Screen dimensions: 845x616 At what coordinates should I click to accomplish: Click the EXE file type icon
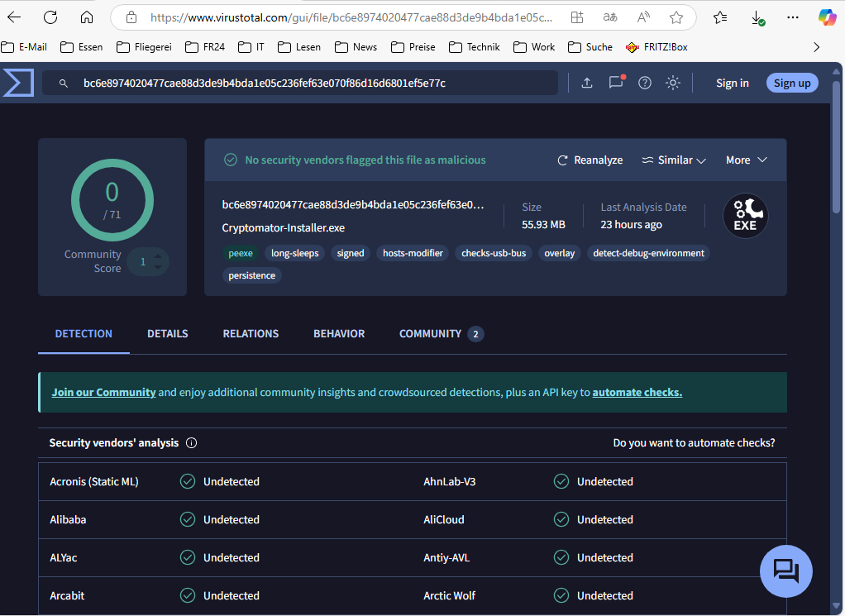745,217
